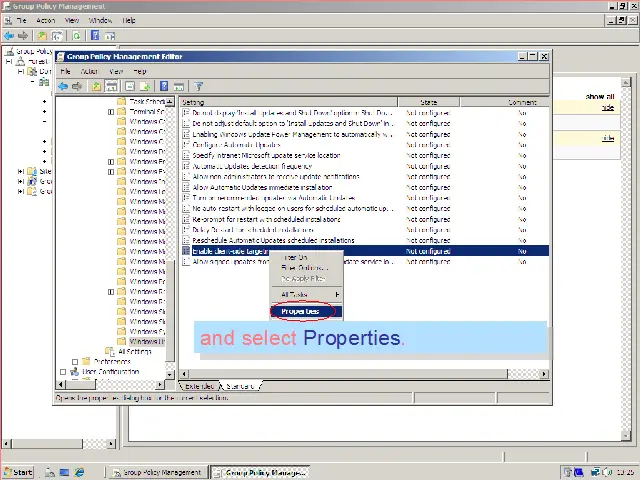Viewport: 640px width, 480px height.
Task: Select 'Configure Automatic Updates' setting
Action: [x=236, y=145]
